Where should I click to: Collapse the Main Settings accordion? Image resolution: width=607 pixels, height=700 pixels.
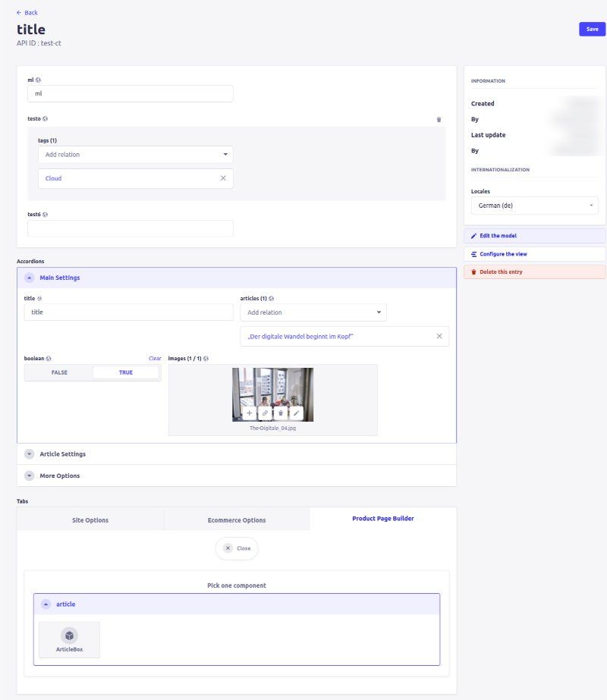[236, 278]
